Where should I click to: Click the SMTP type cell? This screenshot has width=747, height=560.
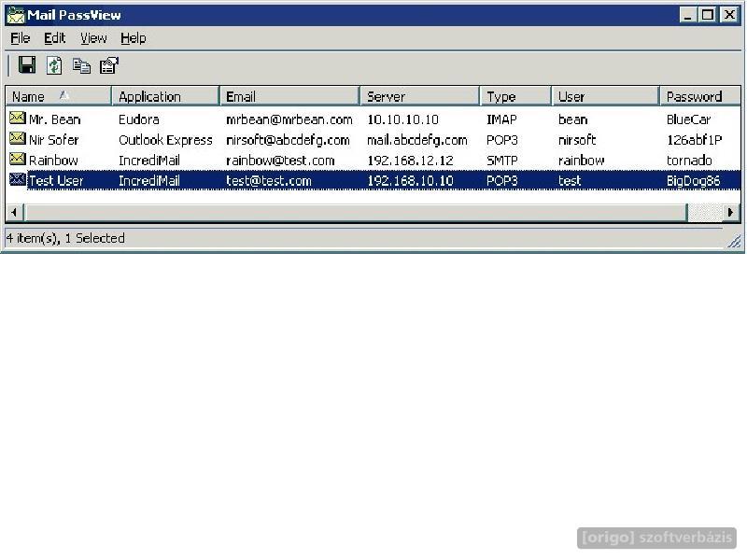pos(502,161)
